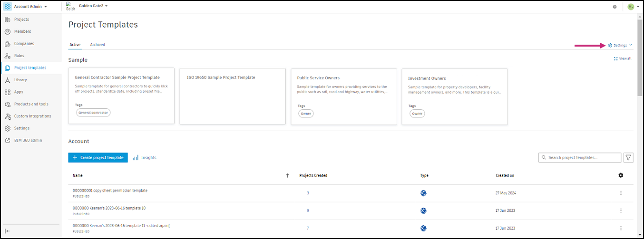
Task: Open the help question mark icon
Action: point(615,7)
